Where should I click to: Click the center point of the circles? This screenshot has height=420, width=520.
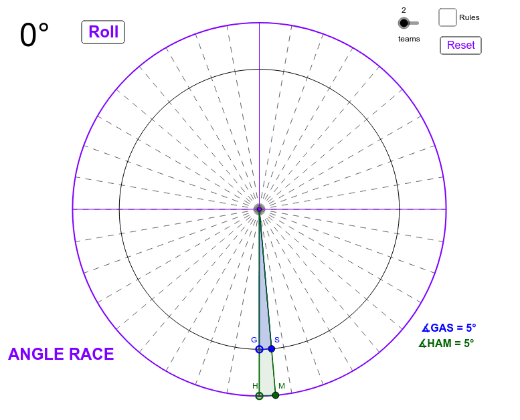pyautogui.click(x=260, y=209)
